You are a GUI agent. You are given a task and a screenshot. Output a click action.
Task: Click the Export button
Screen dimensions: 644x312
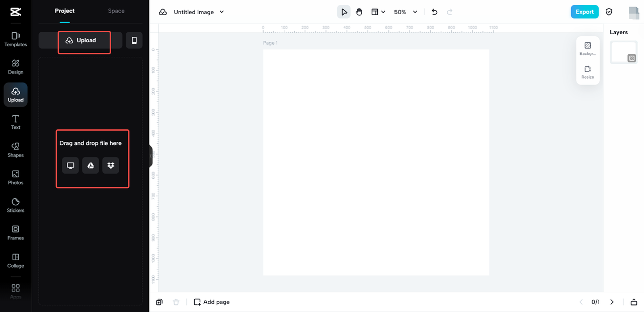[585, 12]
